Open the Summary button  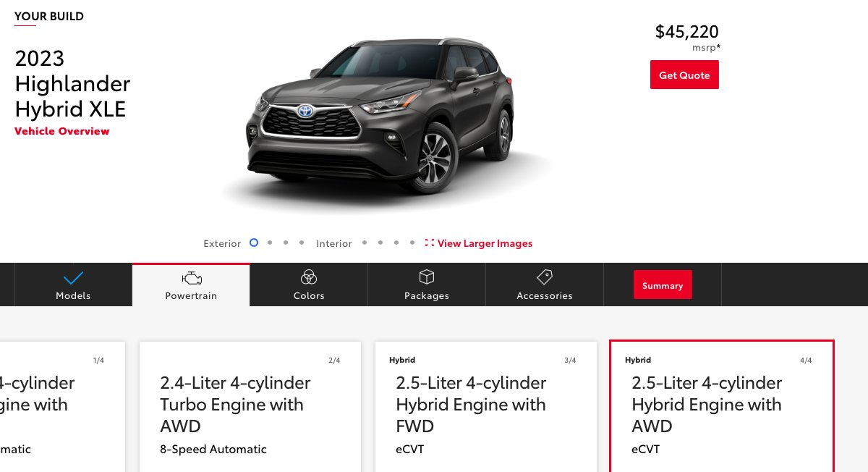(663, 285)
